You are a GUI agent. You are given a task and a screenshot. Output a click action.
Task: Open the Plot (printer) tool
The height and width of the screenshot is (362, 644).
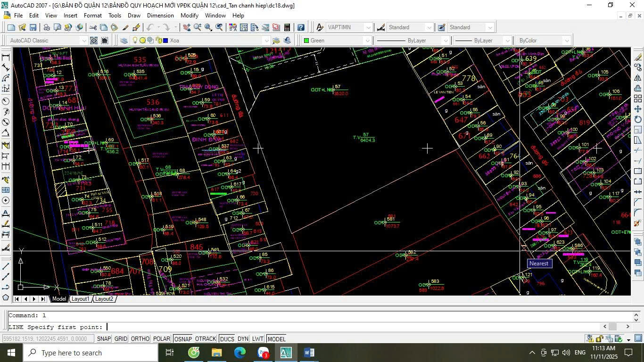point(46,28)
